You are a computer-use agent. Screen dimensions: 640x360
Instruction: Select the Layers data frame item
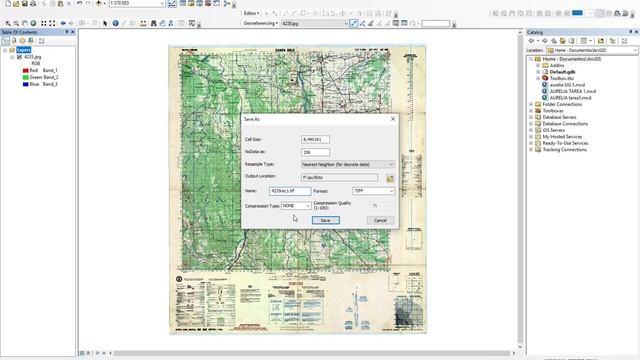coord(24,50)
